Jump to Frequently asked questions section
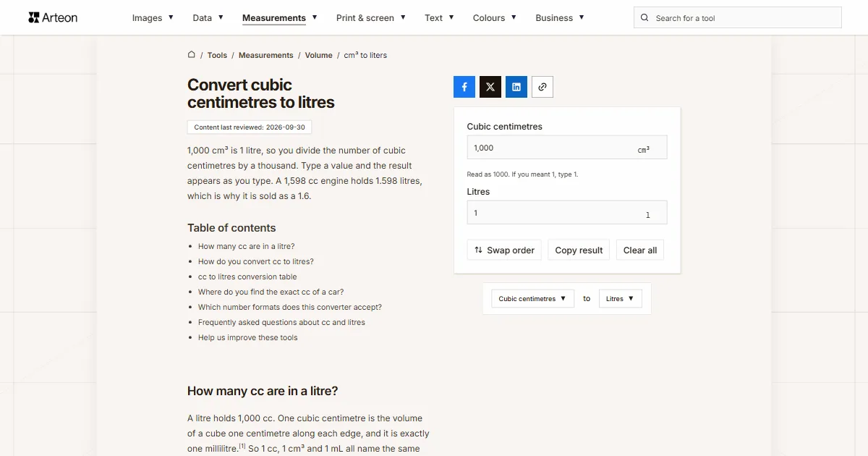Viewport: 868px width, 456px height. point(281,322)
